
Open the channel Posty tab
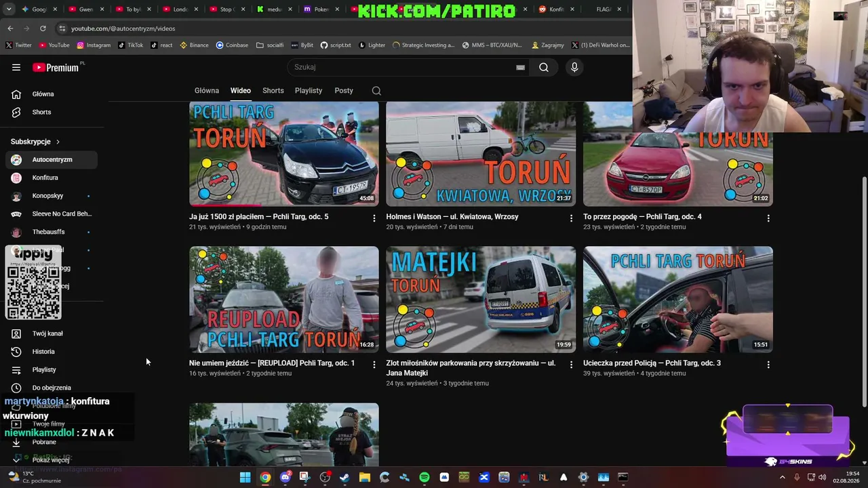344,90
